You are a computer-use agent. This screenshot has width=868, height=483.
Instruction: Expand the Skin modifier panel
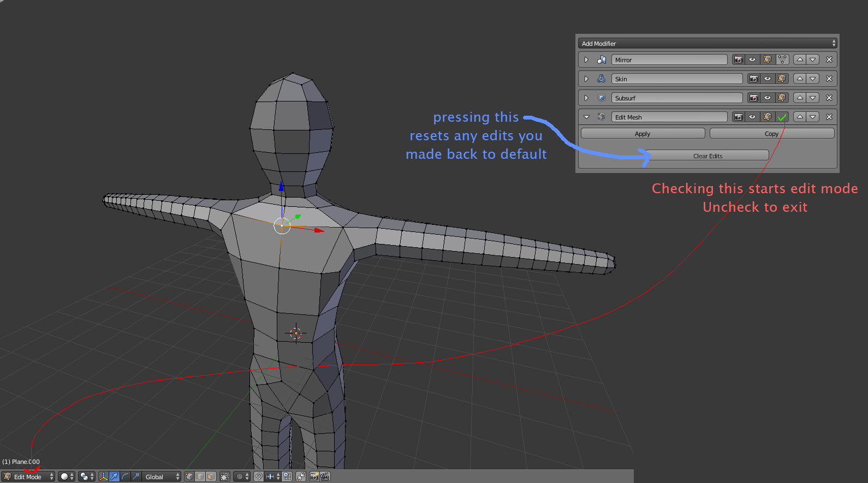pyautogui.click(x=586, y=79)
